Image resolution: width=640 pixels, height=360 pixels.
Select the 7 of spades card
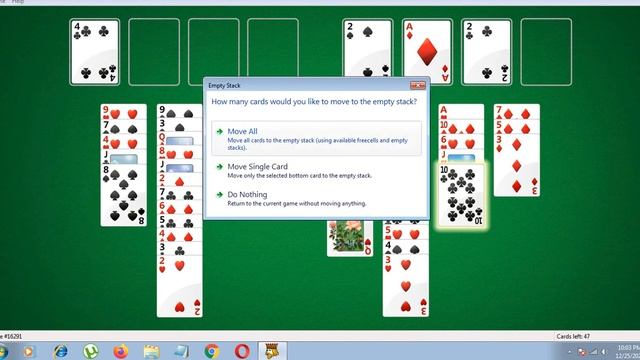tap(124, 127)
